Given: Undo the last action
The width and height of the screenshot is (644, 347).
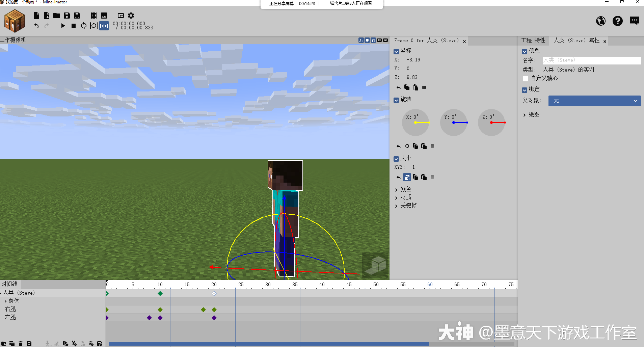Looking at the screenshot, I should click(36, 26).
